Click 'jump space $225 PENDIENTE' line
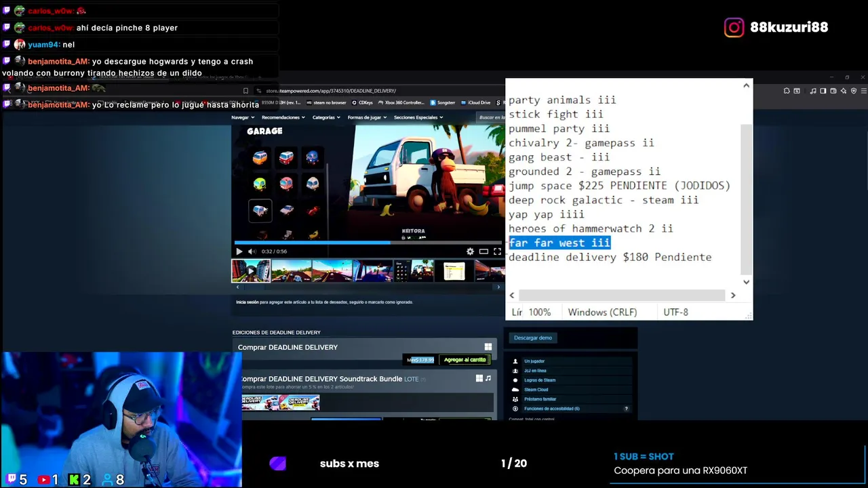The height and width of the screenshot is (488, 868). (620, 186)
